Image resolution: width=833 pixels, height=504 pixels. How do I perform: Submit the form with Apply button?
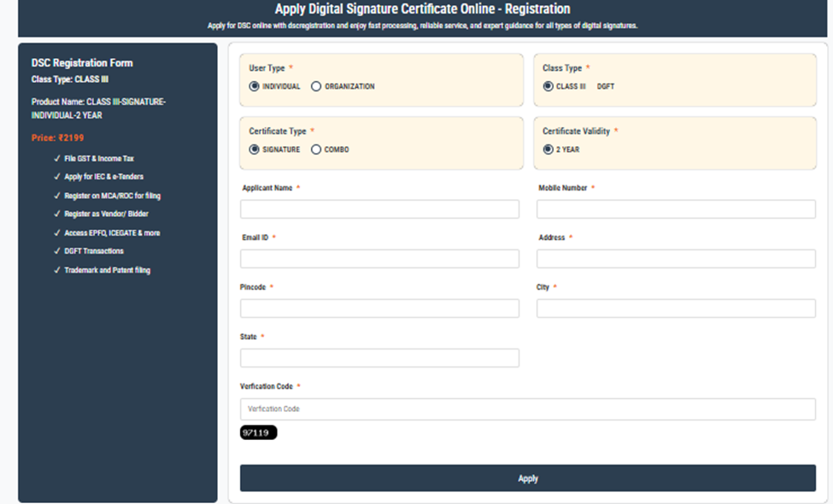point(527,478)
